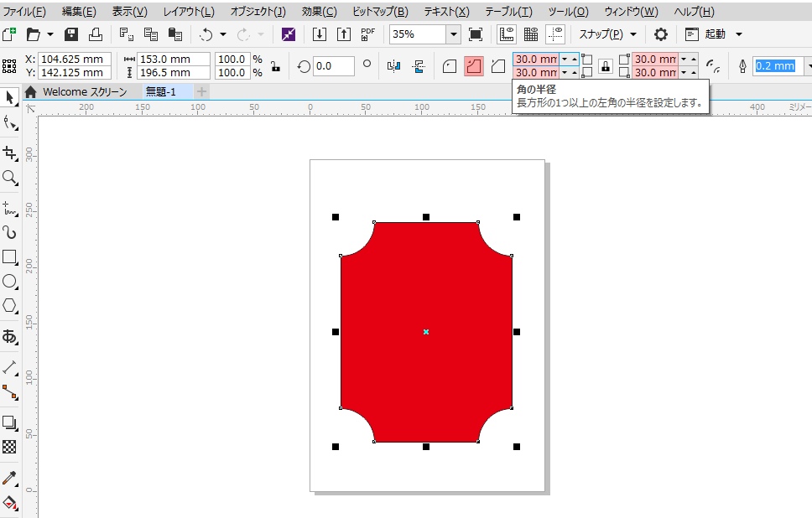Select the Interactive Fill bucket tool
This screenshot has height=518, width=812.
[9, 502]
